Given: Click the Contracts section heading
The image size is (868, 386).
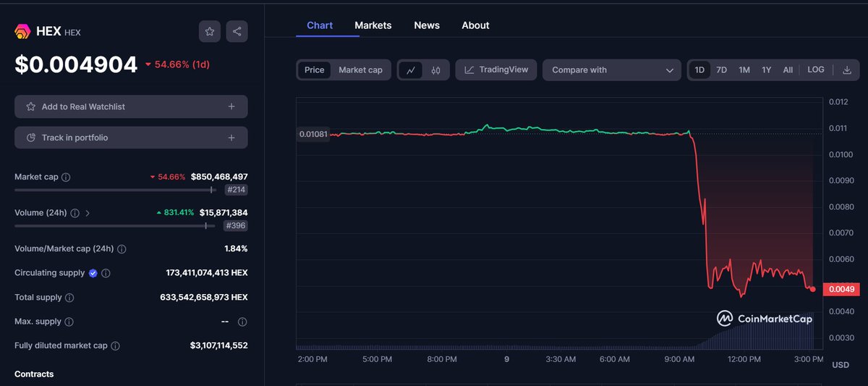Looking at the screenshot, I should pos(34,374).
